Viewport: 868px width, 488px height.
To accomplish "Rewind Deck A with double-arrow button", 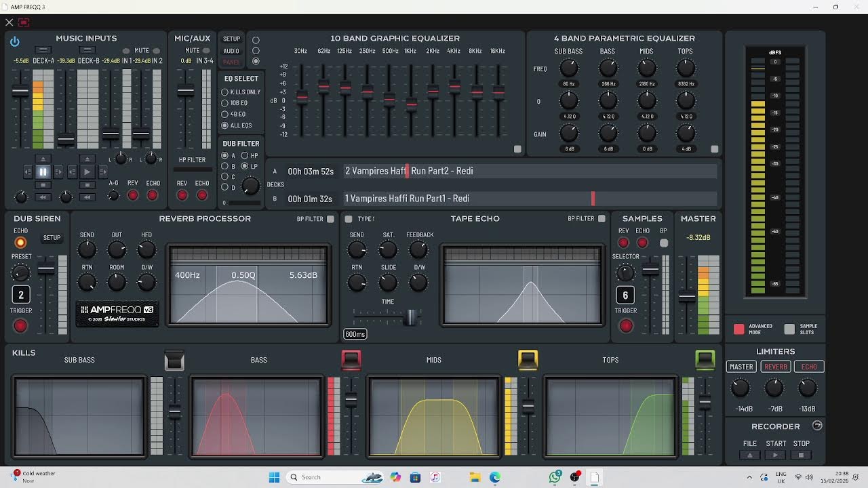I will 43,197.
